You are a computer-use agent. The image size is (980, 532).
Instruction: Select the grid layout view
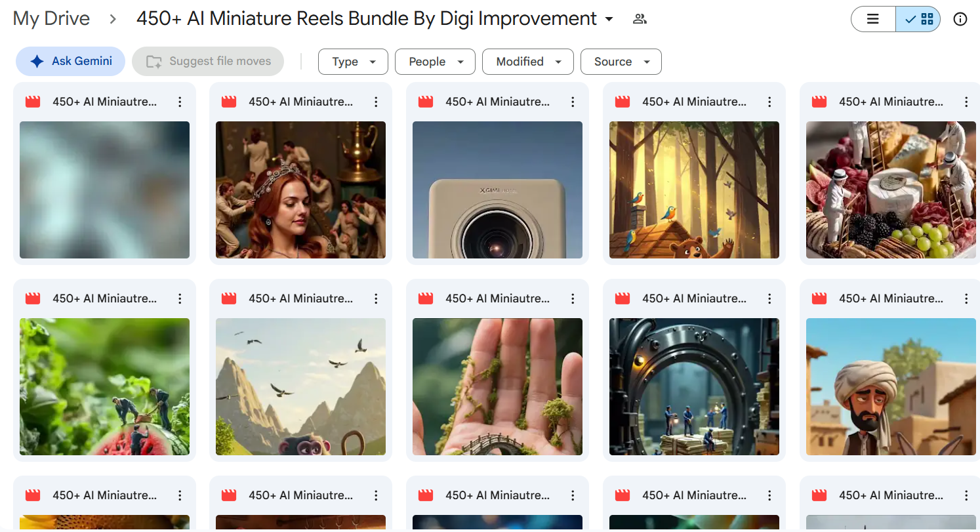click(918, 19)
